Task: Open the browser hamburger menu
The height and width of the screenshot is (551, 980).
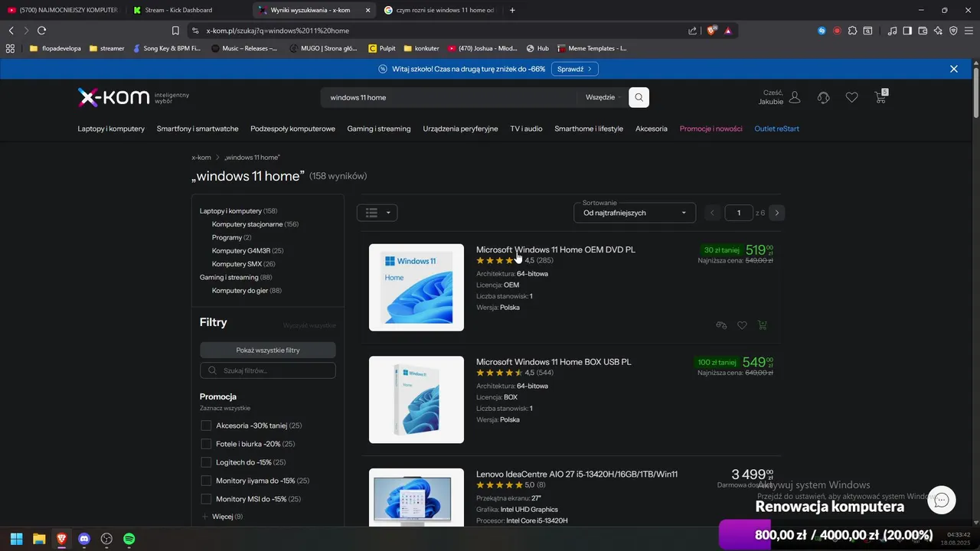Action: (x=969, y=31)
